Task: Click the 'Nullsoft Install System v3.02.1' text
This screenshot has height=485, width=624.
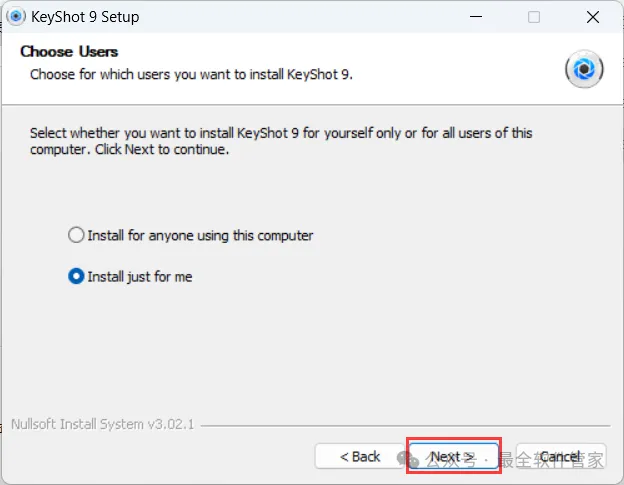Action: [x=103, y=425]
